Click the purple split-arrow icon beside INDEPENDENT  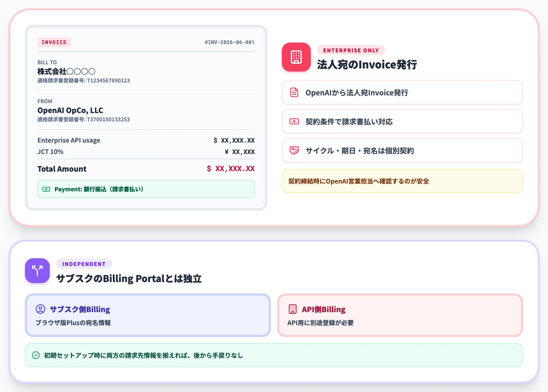pos(37,270)
